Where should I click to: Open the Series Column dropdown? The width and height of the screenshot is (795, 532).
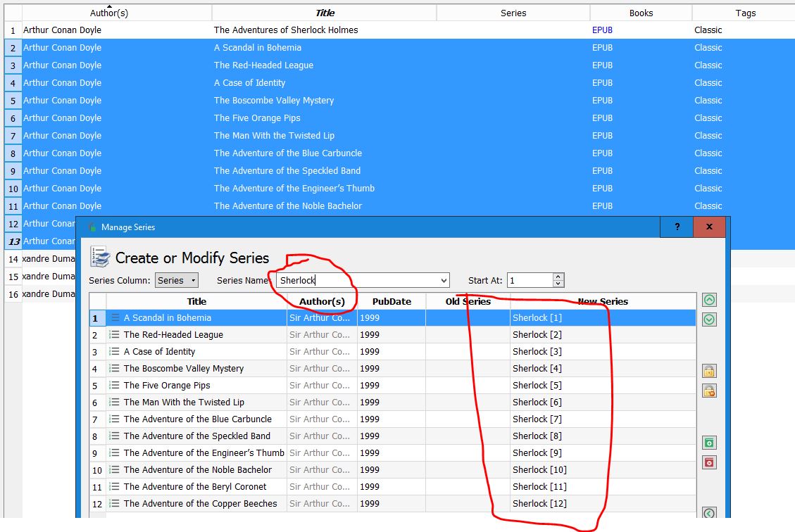[177, 280]
